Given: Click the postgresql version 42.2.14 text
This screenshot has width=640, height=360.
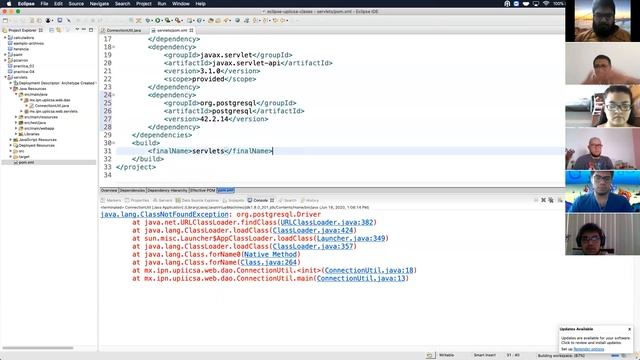Looking at the screenshot, I should (214, 119).
